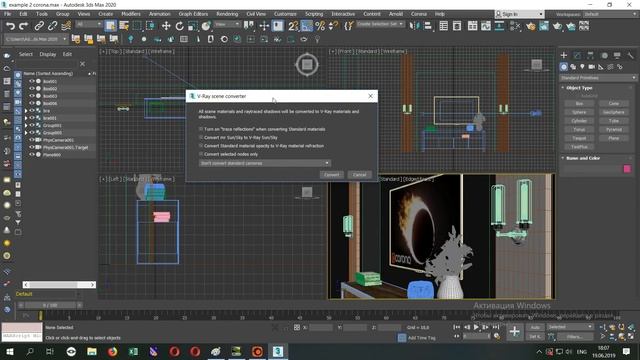640x360 pixels.
Task: Activate the Select and Rotate tool
Action: [179, 26]
